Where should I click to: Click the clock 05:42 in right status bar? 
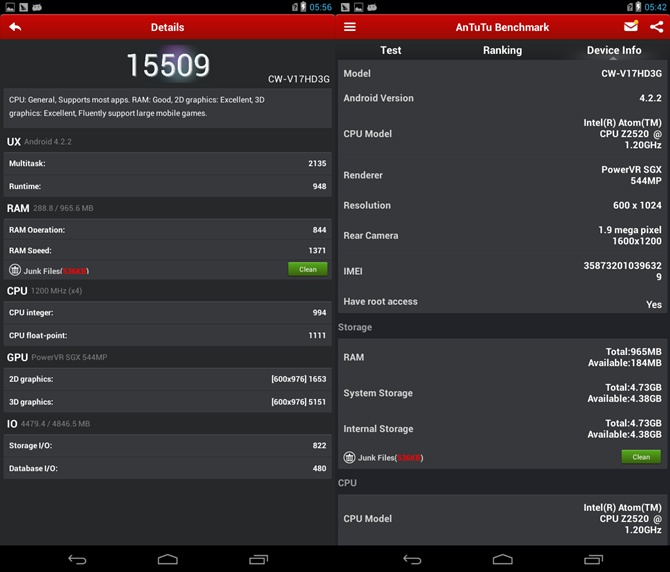pyautogui.click(x=655, y=7)
